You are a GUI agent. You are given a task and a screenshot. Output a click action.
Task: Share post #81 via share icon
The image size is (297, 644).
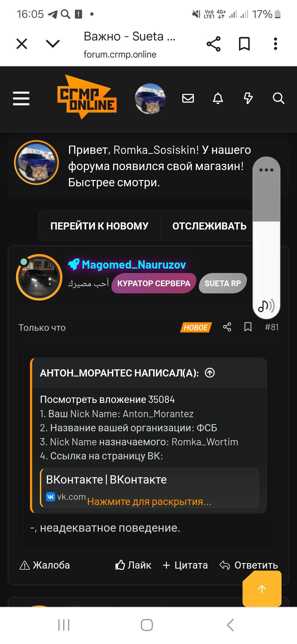tap(227, 327)
